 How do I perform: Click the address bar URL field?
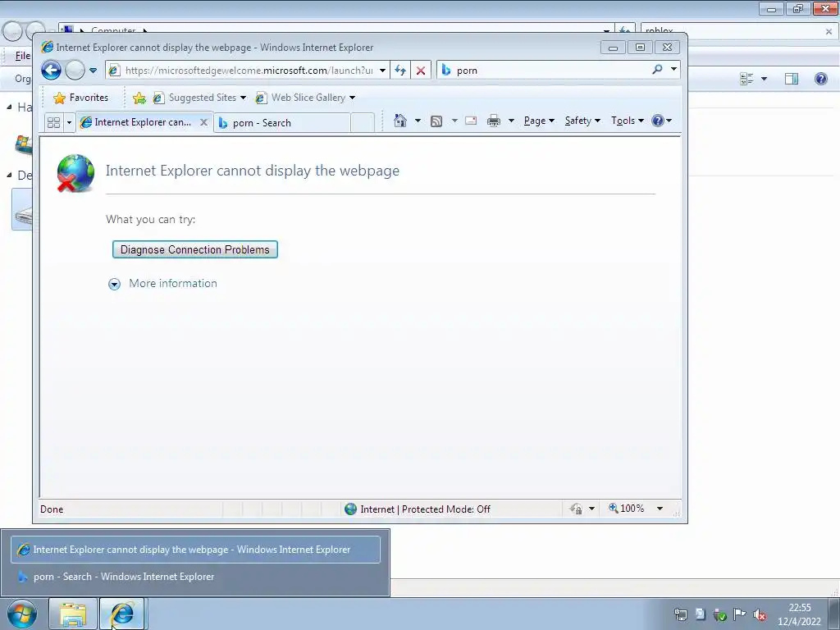(x=243, y=71)
